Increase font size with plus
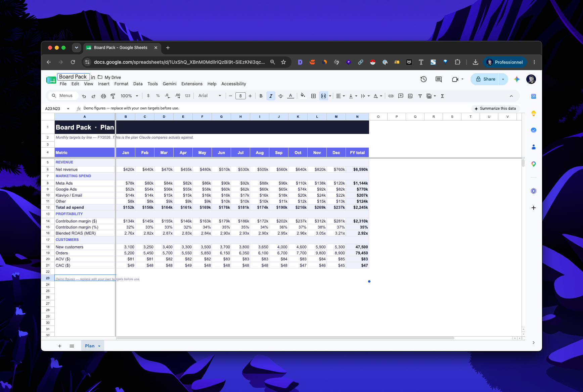Viewport: 583px width, 392px height. (x=250, y=96)
